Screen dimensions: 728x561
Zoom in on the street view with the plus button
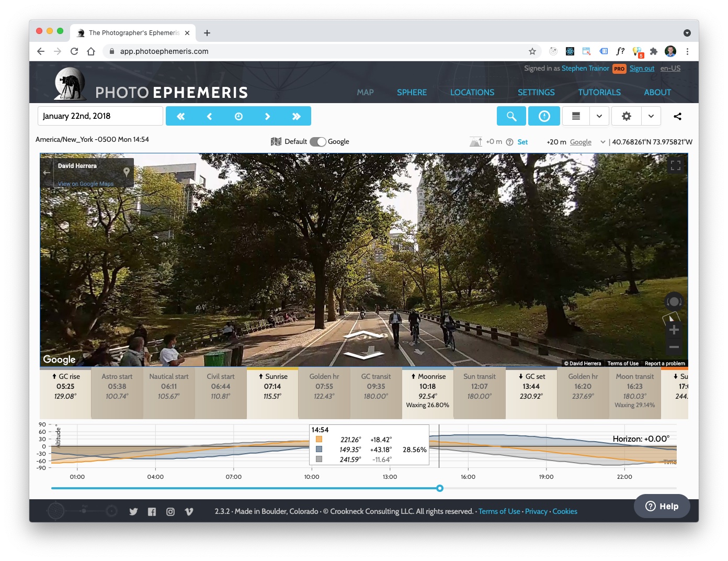(x=674, y=330)
